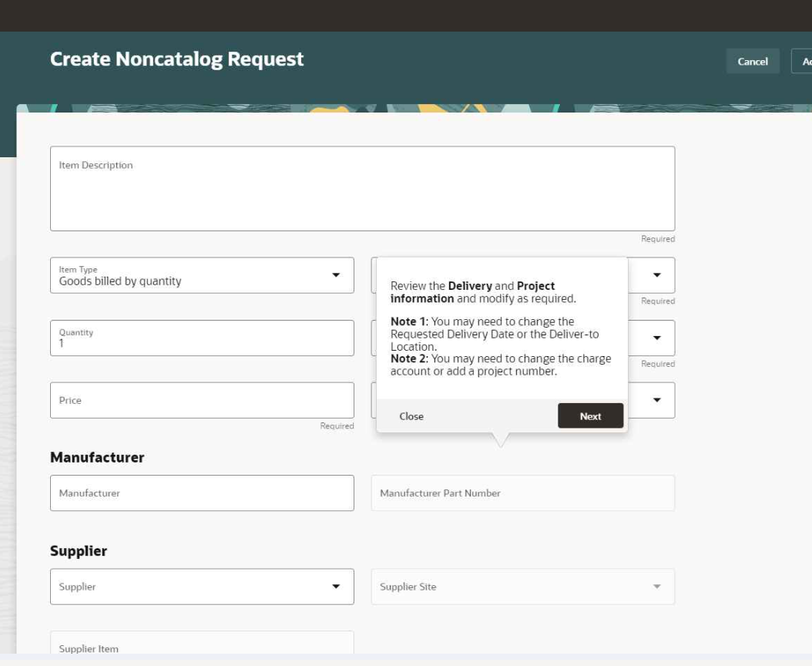
Task: Click the Cancel button in the header
Action: [x=752, y=62]
